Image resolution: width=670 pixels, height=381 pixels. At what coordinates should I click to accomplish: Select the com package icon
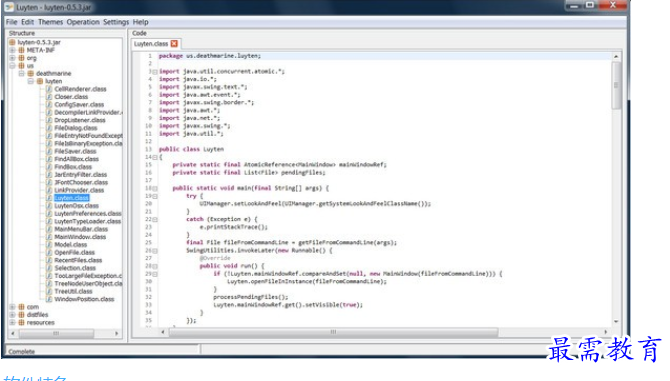point(21,307)
